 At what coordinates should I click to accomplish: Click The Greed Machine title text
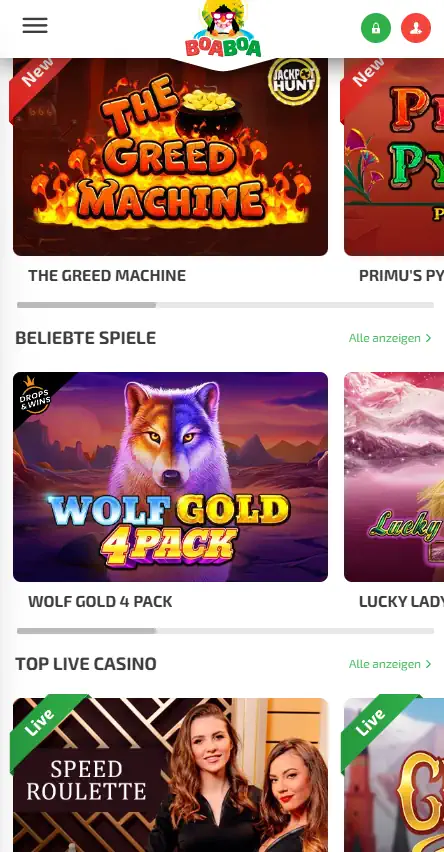[x=107, y=275]
